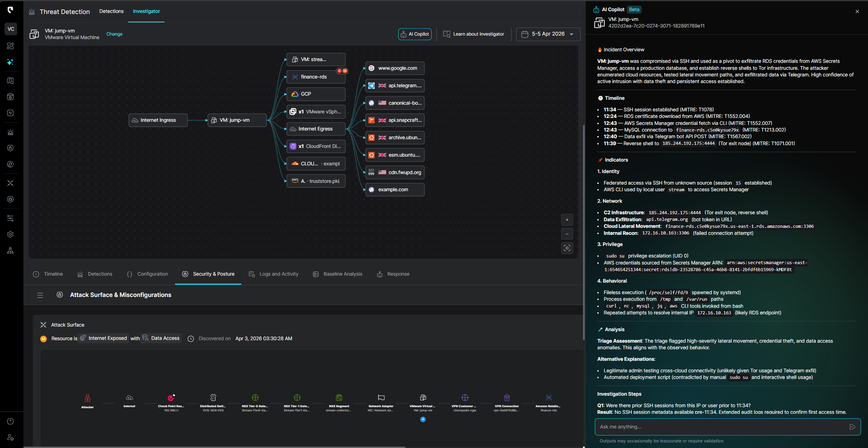Open the filter sliders icon in the sidebar
The image size is (868, 448).
pos(10,218)
